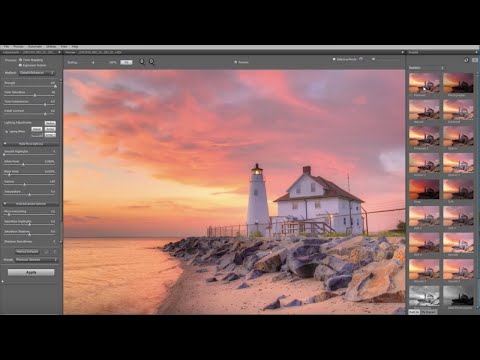Click the redo icon beside Reset Default

pyautogui.click(x=54, y=252)
